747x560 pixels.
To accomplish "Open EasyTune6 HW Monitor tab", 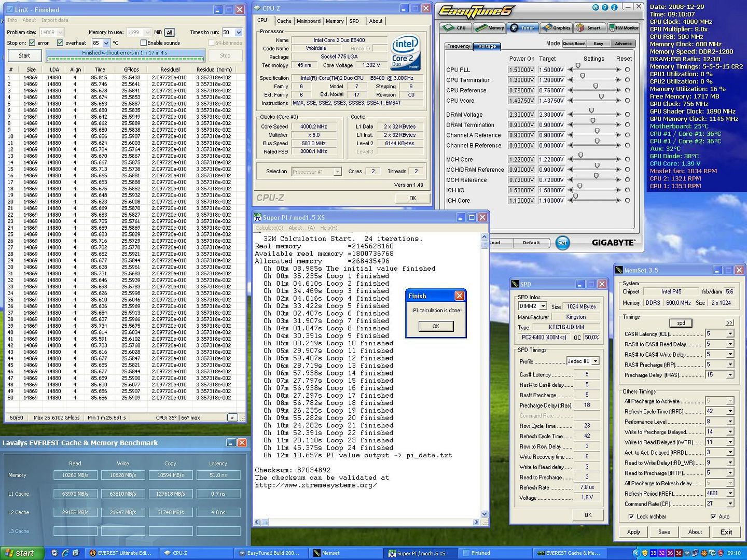I will [624, 27].
